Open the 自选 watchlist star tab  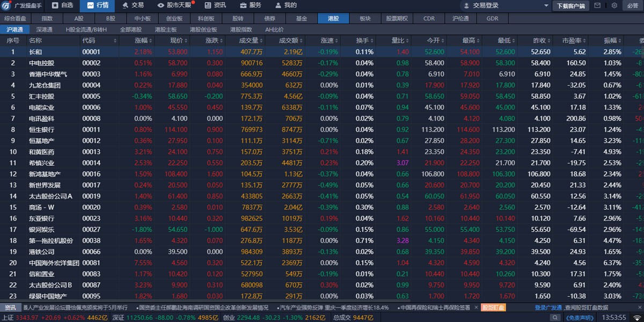coord(62,5)
